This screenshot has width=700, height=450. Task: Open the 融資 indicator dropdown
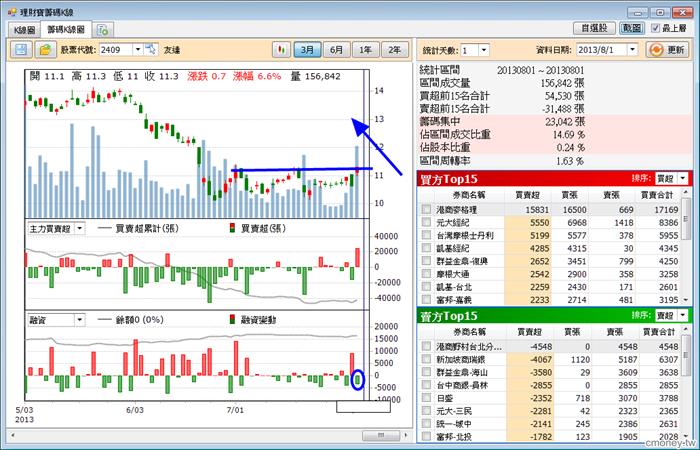point(79,320)
